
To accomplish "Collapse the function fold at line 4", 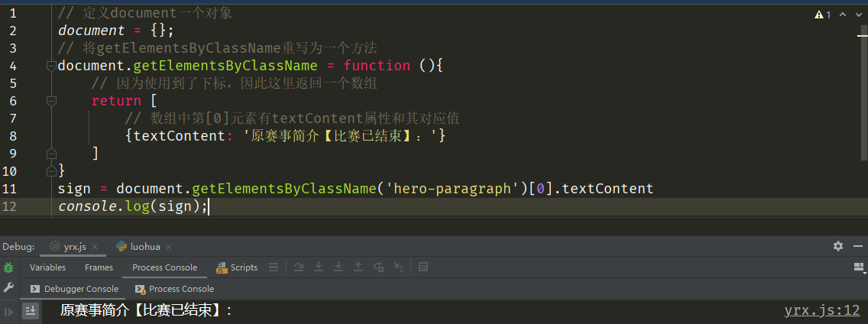I will tap(51, 66).
